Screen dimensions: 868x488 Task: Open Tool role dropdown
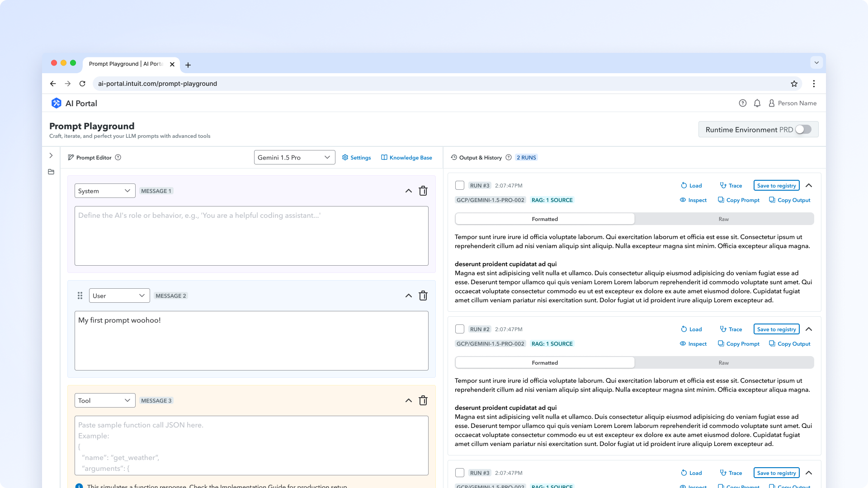coord(105,400)
